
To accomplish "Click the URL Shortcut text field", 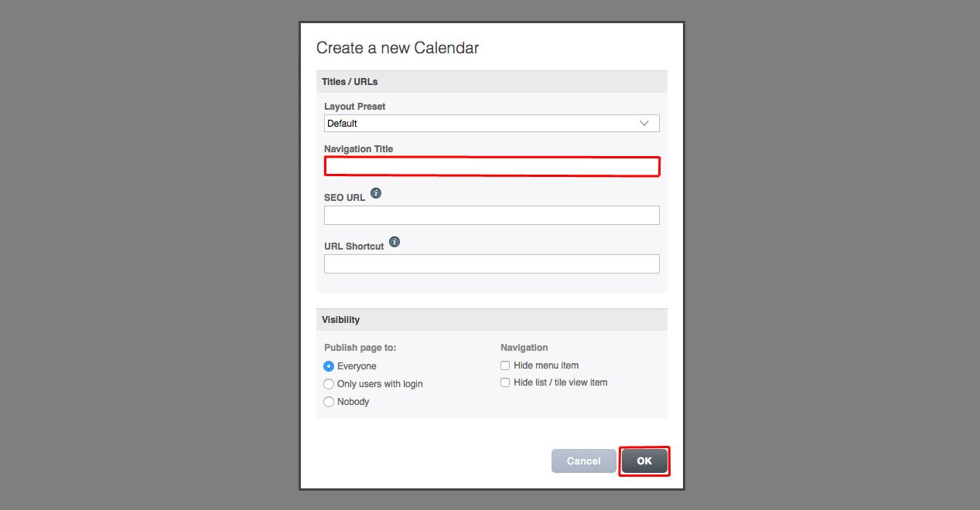I will (x=492, y=263).
